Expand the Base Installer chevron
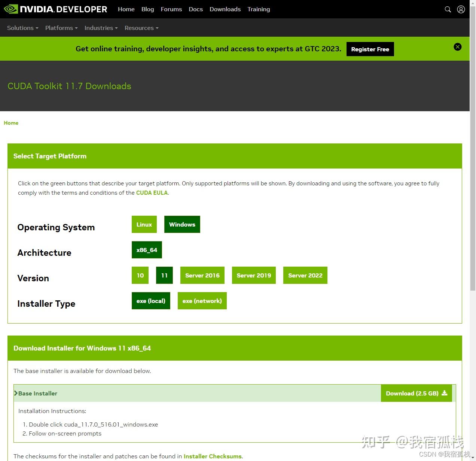 point(16,393)
